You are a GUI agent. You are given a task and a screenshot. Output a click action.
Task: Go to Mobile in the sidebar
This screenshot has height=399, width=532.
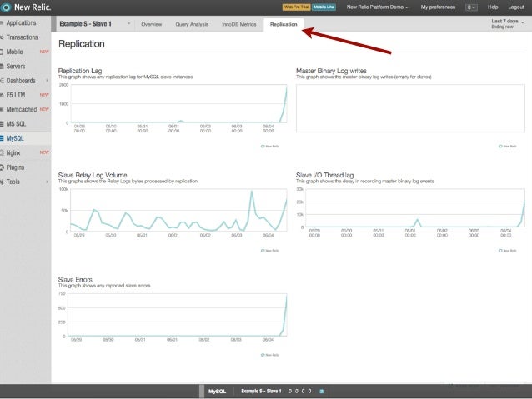[14, 52]
